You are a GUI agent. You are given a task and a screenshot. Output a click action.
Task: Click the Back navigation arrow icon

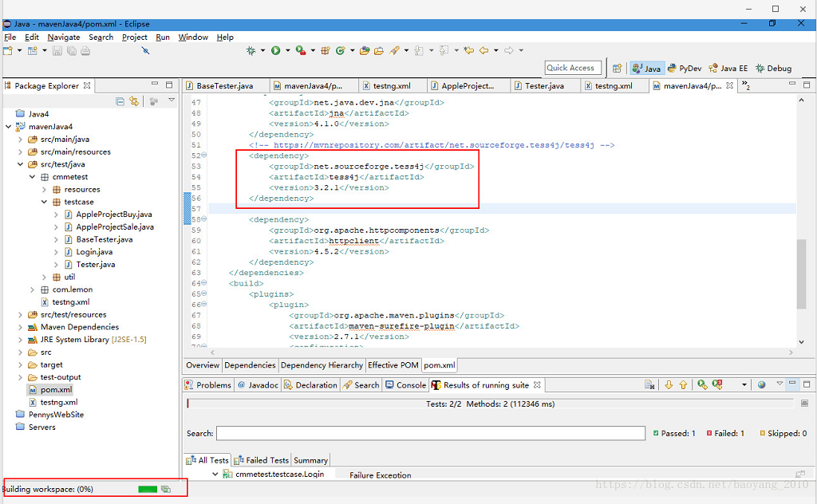[x=484, y=50]
